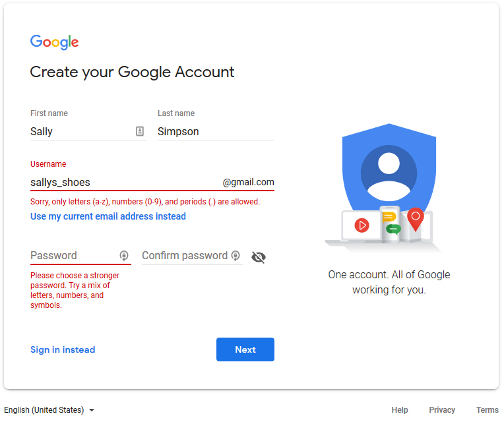Click the red play button on laptop illustration

pos(362,225)
